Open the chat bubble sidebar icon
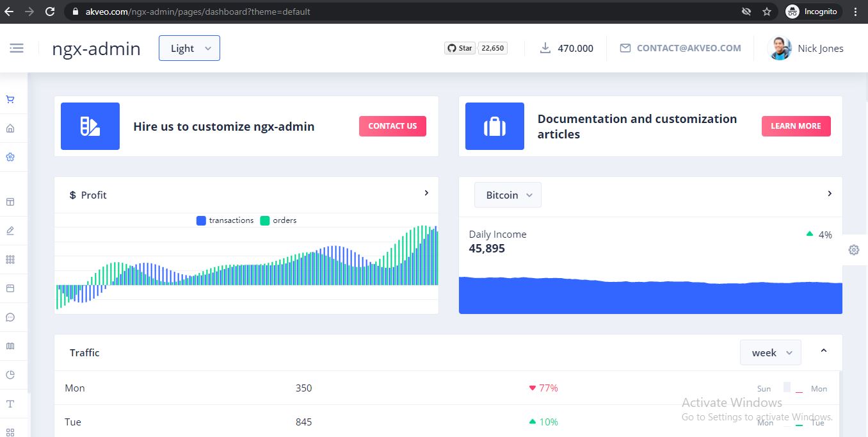The image size is (868, 437). coord(10,317)
